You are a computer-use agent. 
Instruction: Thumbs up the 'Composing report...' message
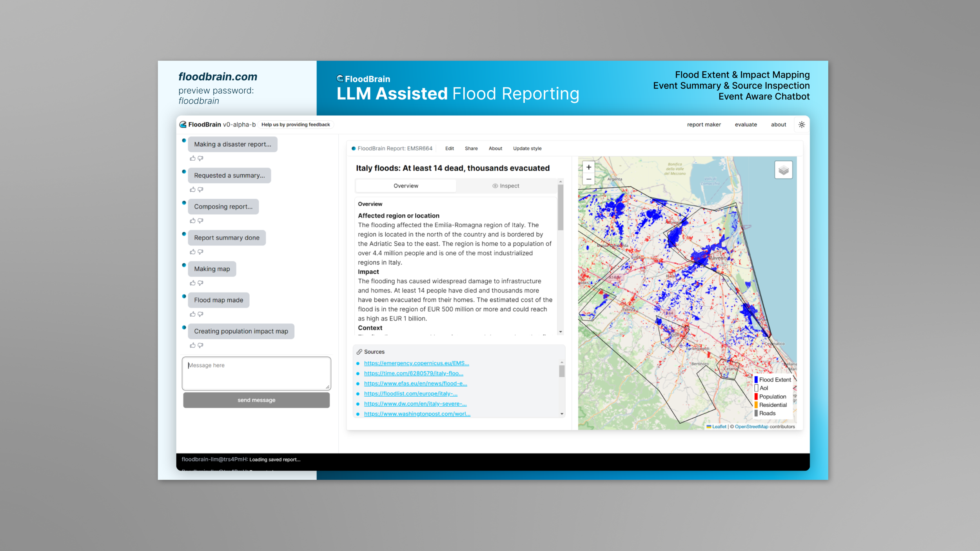pyautogui.click(x=192, y=221)
